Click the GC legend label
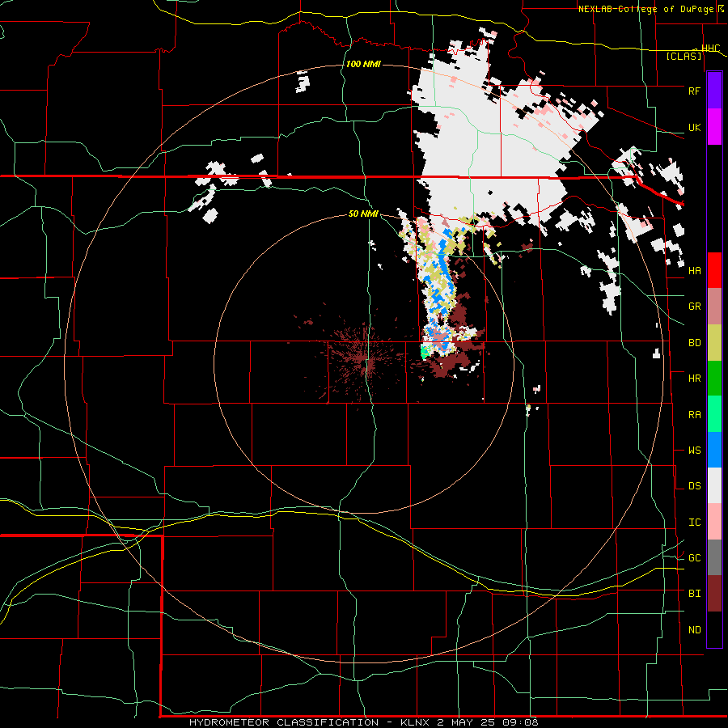Viewport: 728px width, 728px height. pos(694,558)
